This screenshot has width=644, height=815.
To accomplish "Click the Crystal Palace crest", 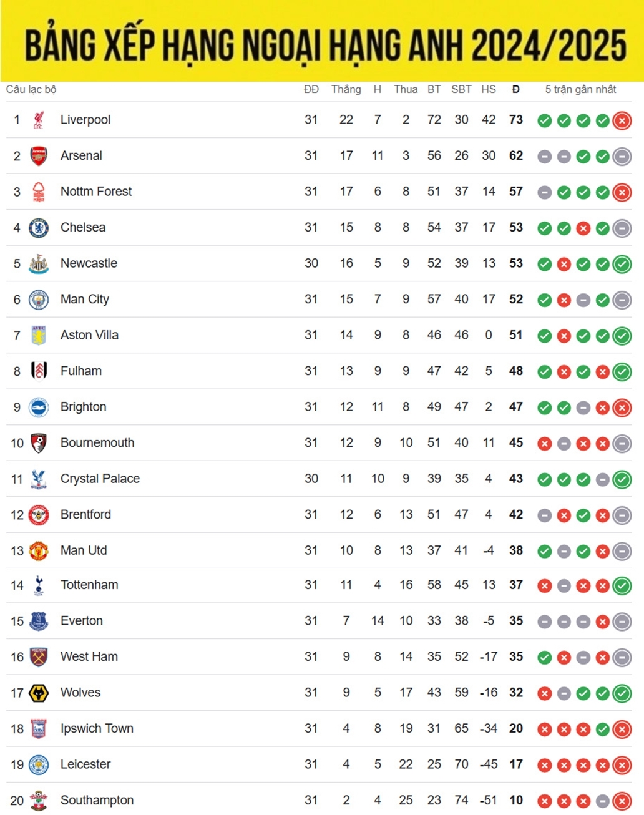I will 39,479.
